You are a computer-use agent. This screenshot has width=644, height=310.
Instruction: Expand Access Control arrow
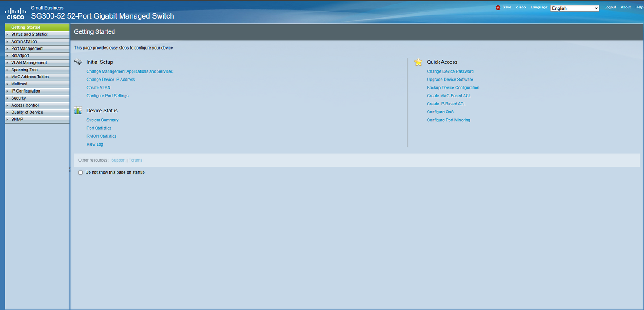pyautogui.click(x=8, y=105)
